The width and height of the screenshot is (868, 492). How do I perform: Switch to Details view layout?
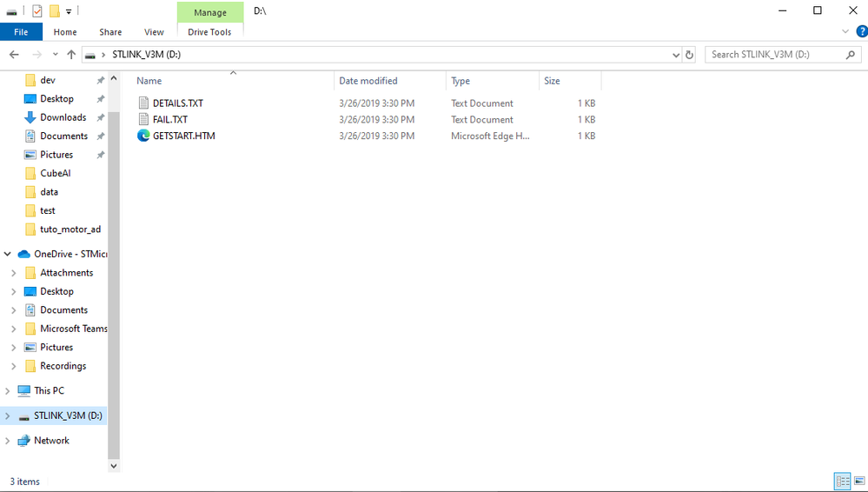(x=843, y=482)
